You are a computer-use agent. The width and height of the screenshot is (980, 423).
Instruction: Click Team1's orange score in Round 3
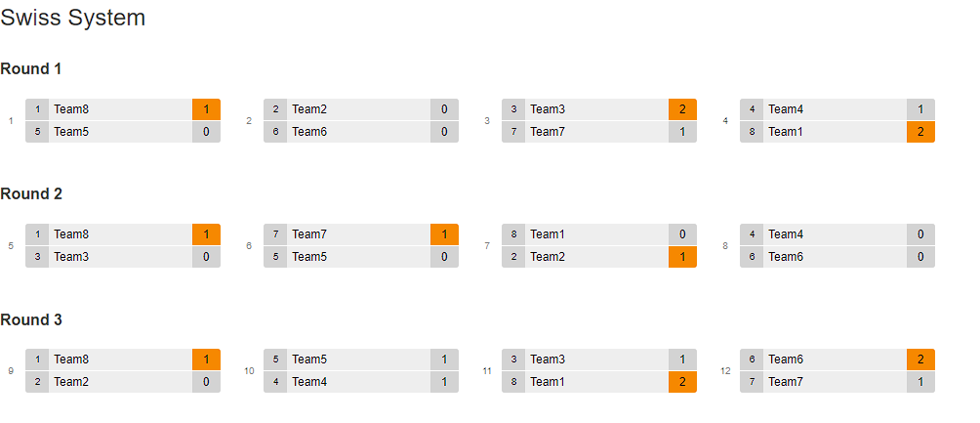click(682, 382)
